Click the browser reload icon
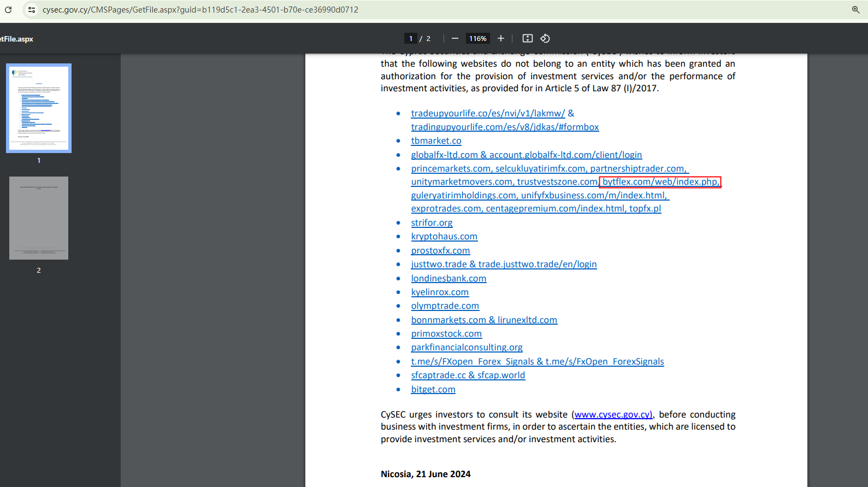This screenshot has height=487, width=868. (8, 10)
